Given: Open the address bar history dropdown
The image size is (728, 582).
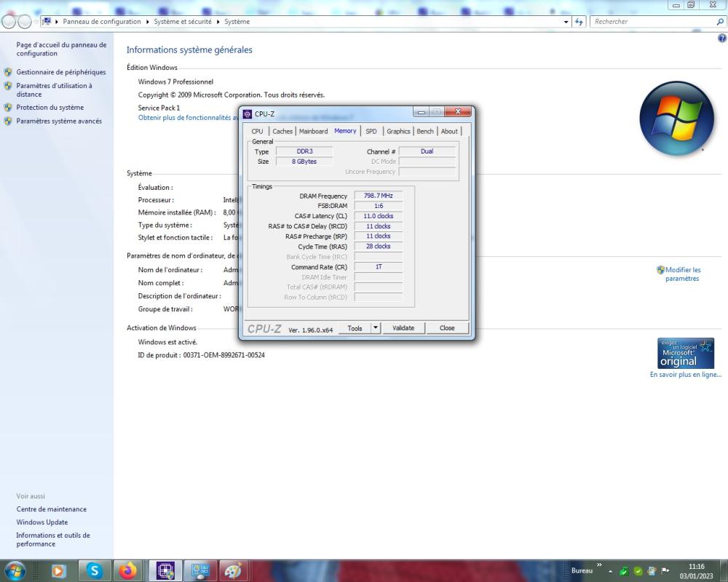Looking at the screenshot, I should [567, 22].
